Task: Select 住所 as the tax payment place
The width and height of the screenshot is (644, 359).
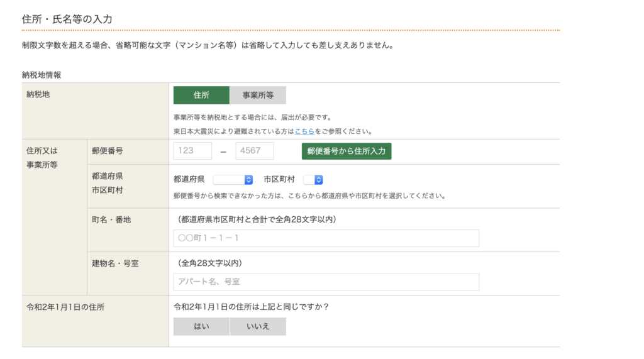Action: click(201, 96)
